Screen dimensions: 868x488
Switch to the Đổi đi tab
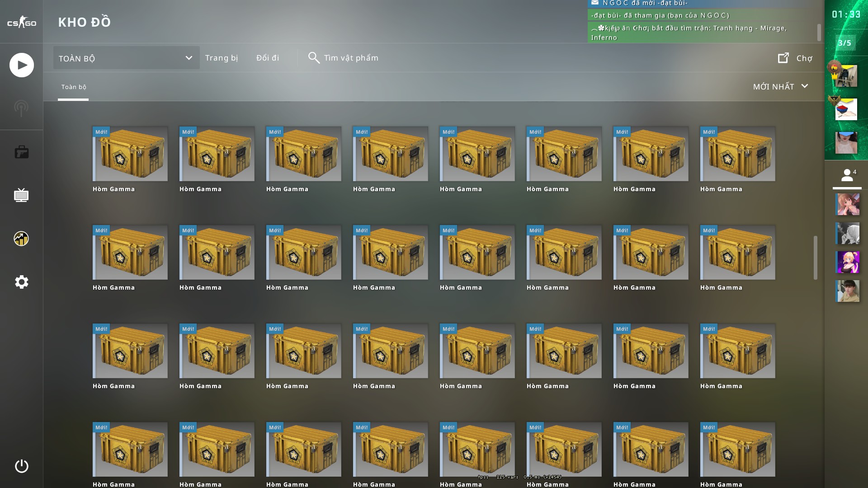(268, 58)
